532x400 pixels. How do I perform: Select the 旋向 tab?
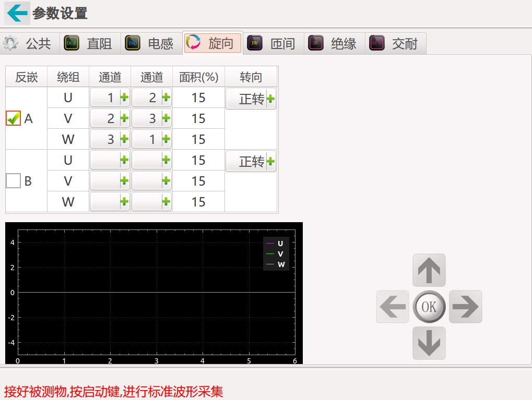(x=212, y=43)
